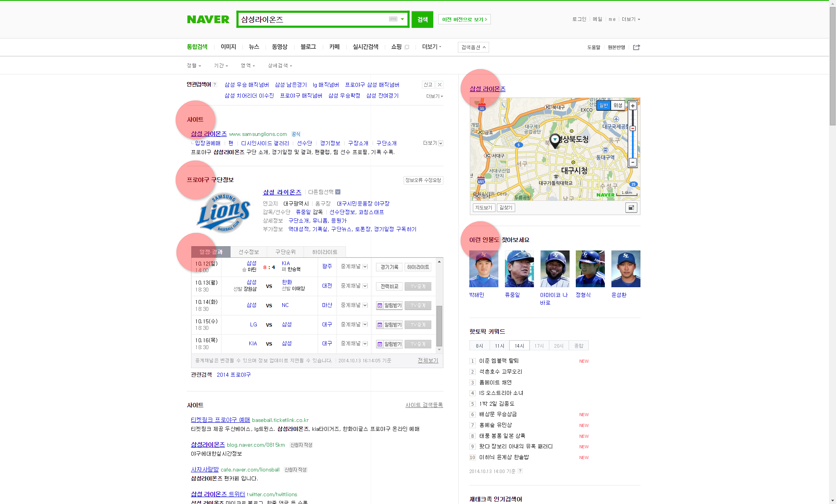The image size is (836, 504).
Task: Zoom out the map with minus button
Action: click(x=632, y=162)
